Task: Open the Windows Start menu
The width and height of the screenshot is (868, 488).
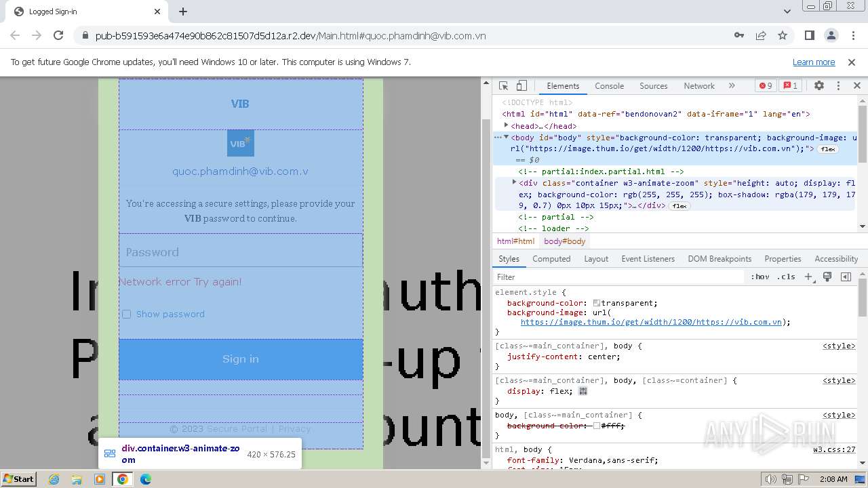Action: tap(18, 479)
